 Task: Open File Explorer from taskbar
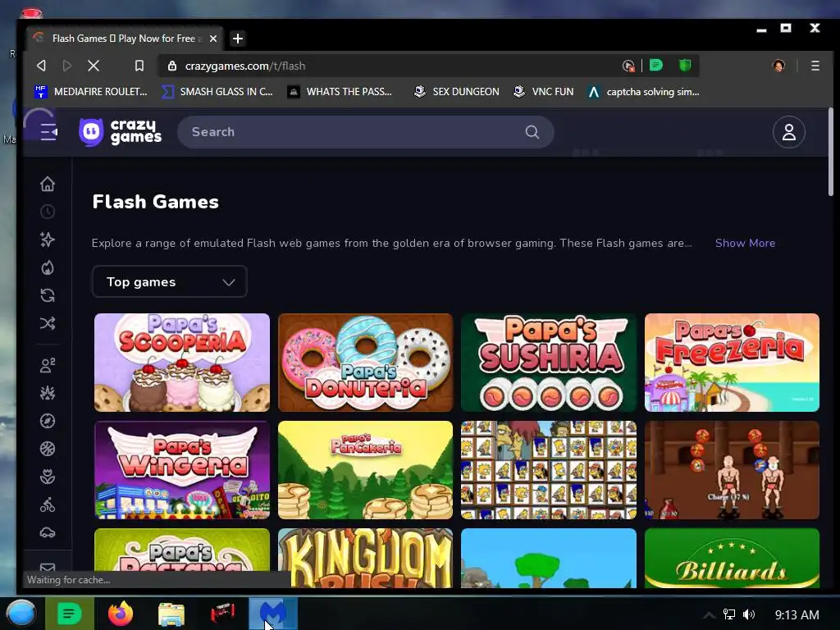coord(171,614)
